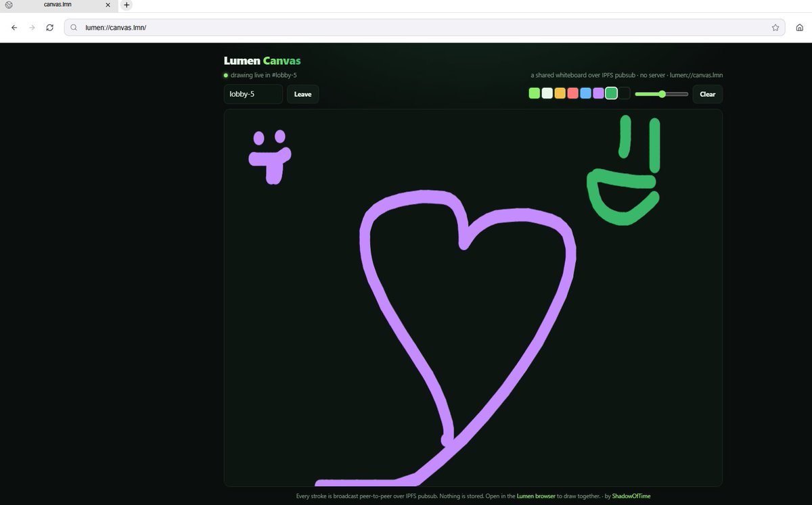
Task: Pick the red brush color
Action: (573, 94)
